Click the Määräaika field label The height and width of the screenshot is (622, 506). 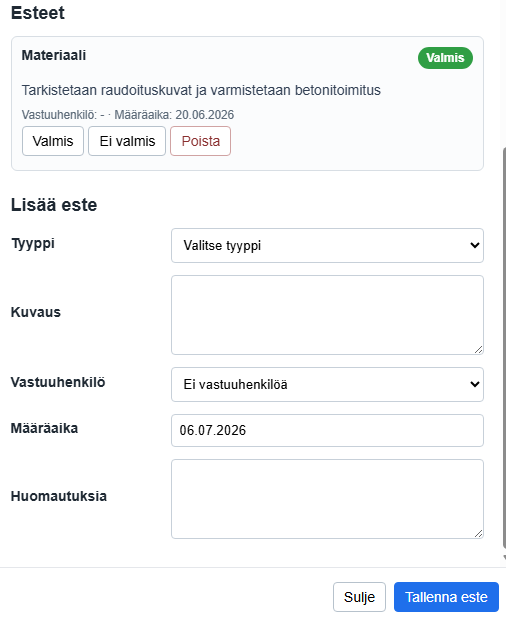tap(44, 428)
